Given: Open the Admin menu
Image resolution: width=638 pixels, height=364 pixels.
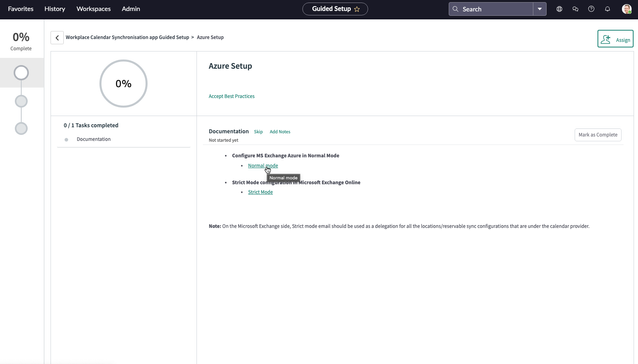Looking at the screenshot, I should coord(131,9).
